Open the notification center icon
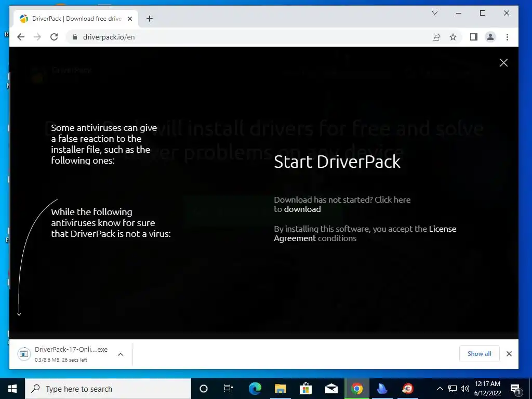This screenshot has height=399, width=532. 515,389
